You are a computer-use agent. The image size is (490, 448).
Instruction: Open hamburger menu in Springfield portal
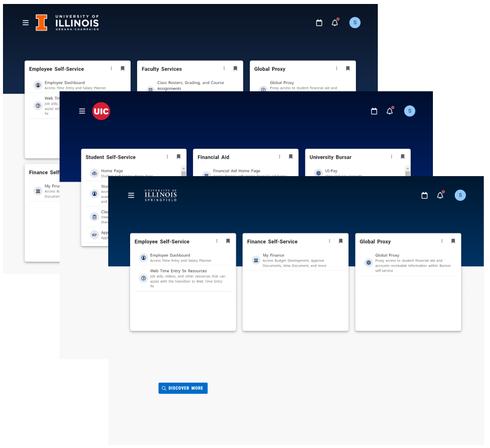(131, 195)
